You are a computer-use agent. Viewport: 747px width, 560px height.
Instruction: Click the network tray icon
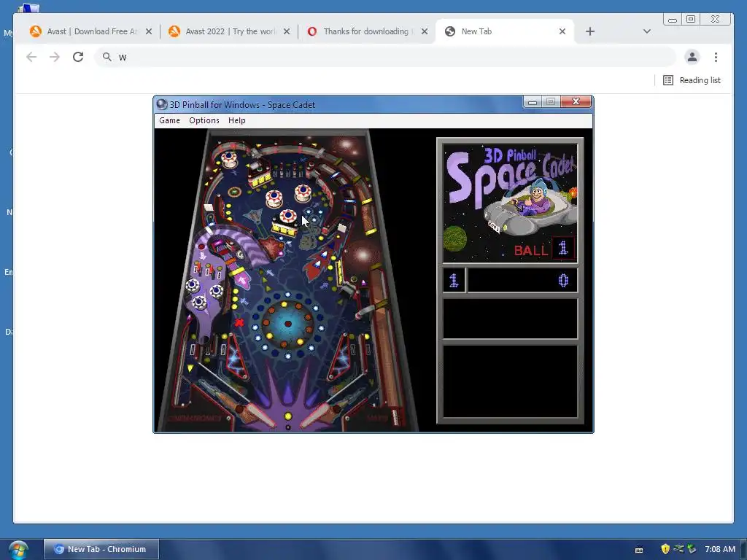pos(678,549)
